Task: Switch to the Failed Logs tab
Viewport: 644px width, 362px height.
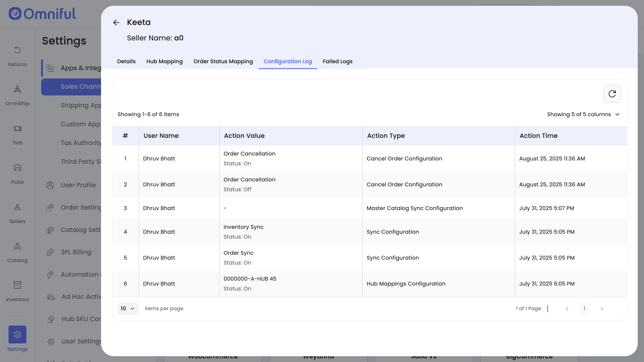Action: 337,61
